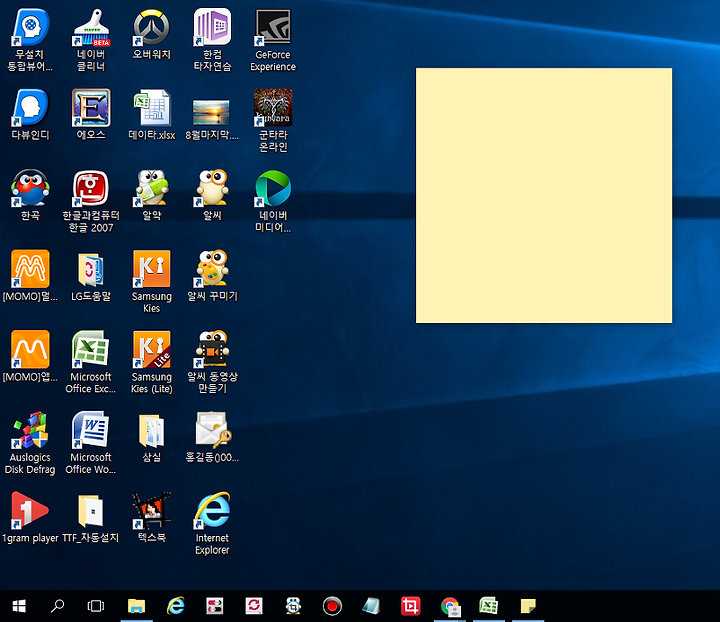Switch to Excel on the taskbar
Image resolution: width=720 pixels, height=622 pixels.
(x=489, y=606)
